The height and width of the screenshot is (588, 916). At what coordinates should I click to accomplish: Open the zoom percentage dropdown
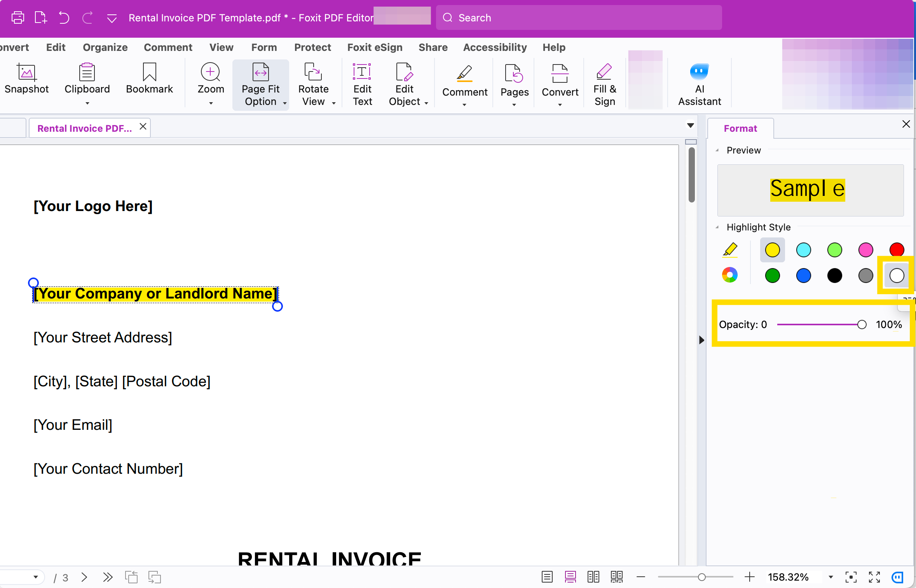(x=831, y=578)
